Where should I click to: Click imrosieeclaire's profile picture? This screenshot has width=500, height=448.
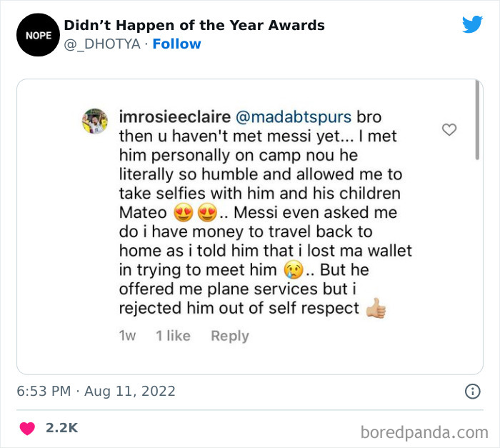click(x=94, y=121)
